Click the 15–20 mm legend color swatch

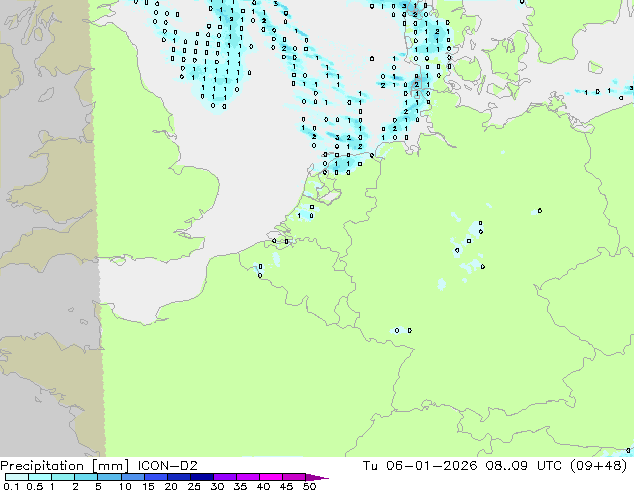pyautogui.click(x=156, y=477)
